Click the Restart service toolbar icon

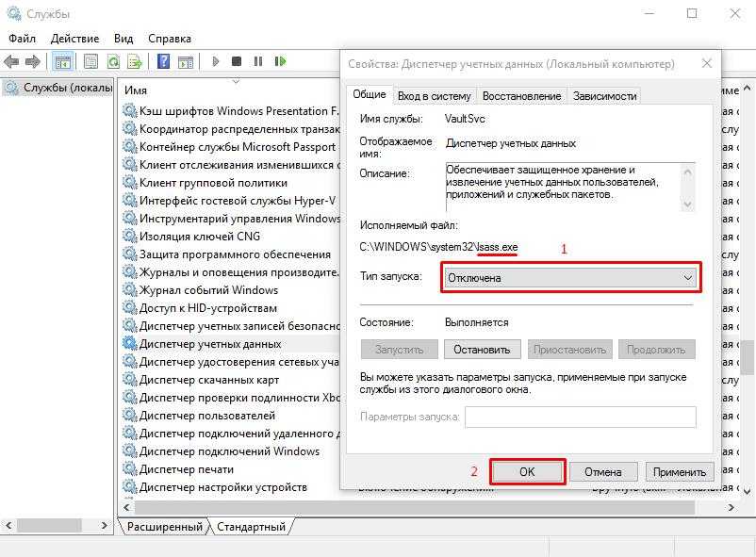click(280, 62)
